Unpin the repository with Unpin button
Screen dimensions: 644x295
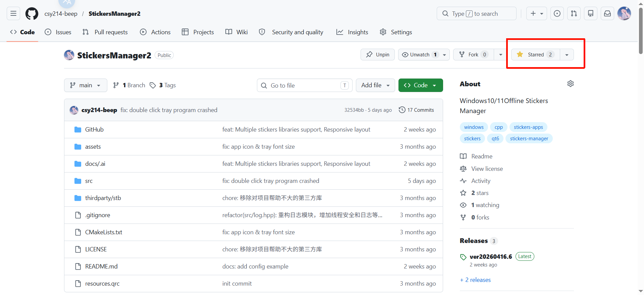coord(378,55)
